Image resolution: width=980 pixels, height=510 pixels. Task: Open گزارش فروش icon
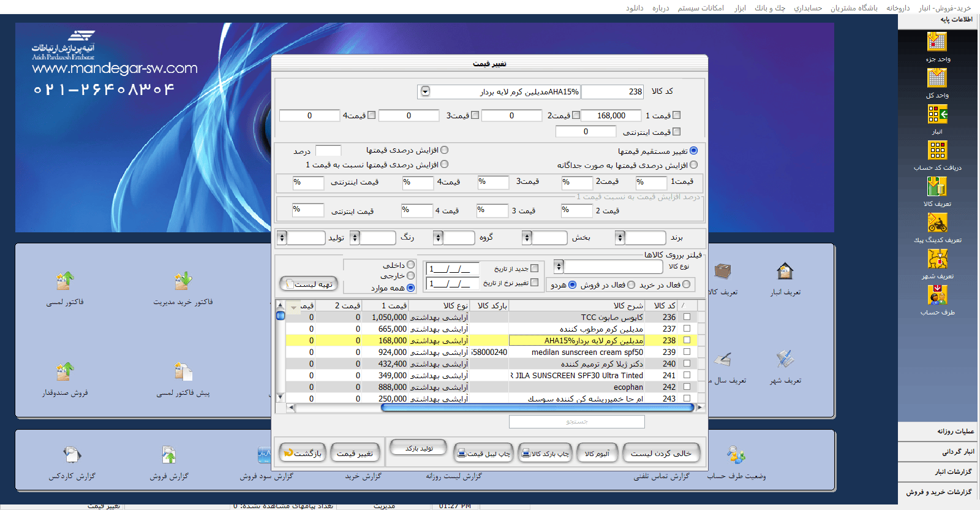click(x=169, y=455)
